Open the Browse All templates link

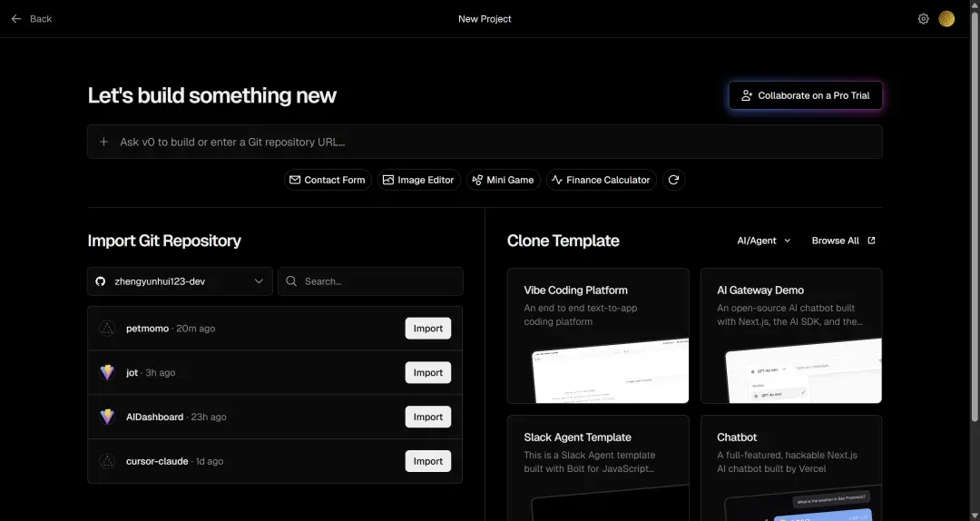coord(843,241)
